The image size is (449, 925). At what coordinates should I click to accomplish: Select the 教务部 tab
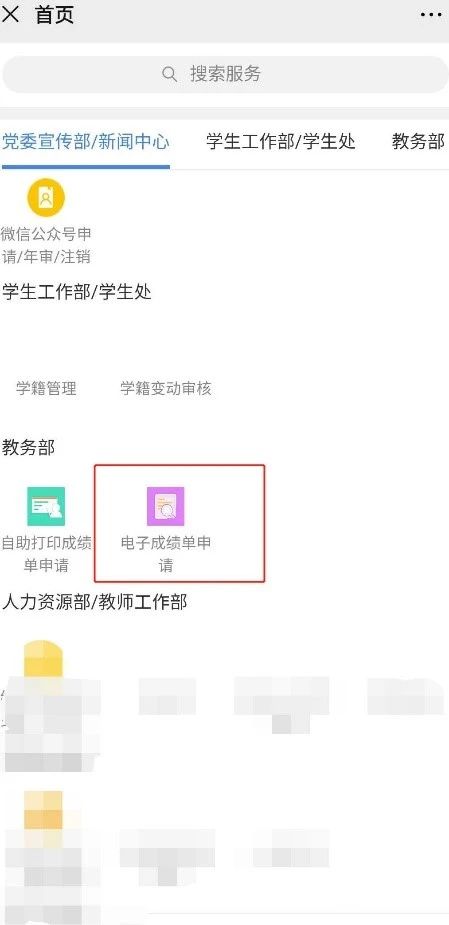tap(418, 142)
